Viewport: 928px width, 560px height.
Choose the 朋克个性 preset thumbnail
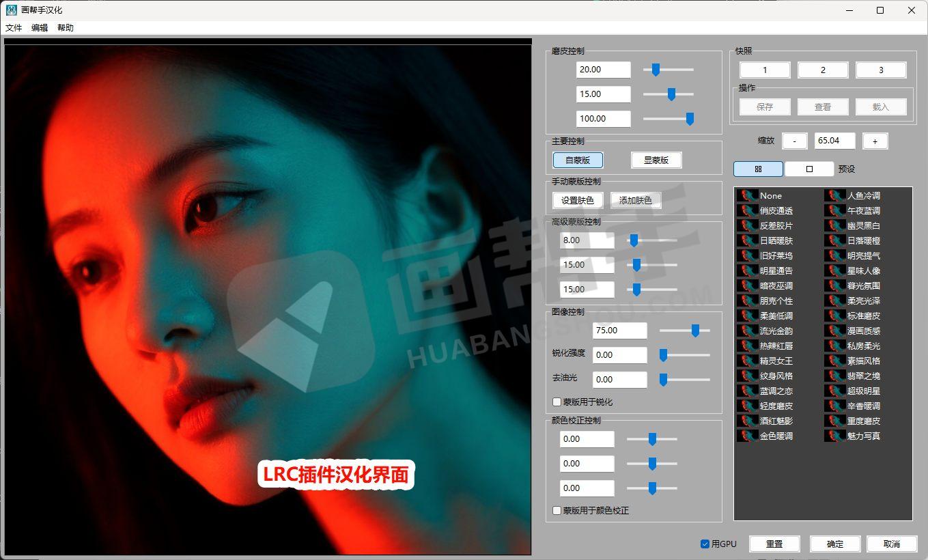tap(748, 300)
